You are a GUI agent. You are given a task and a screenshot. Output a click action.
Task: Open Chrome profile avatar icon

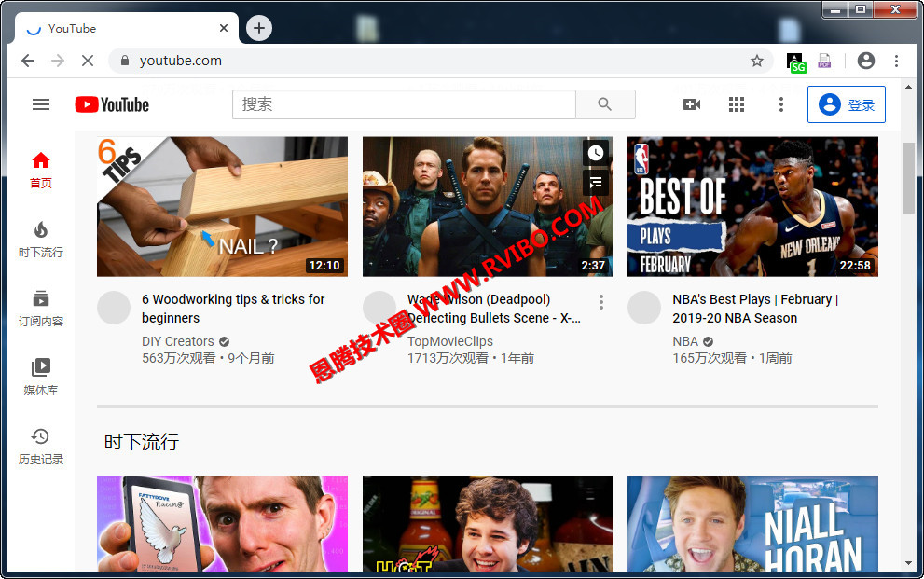pos(865,61)
